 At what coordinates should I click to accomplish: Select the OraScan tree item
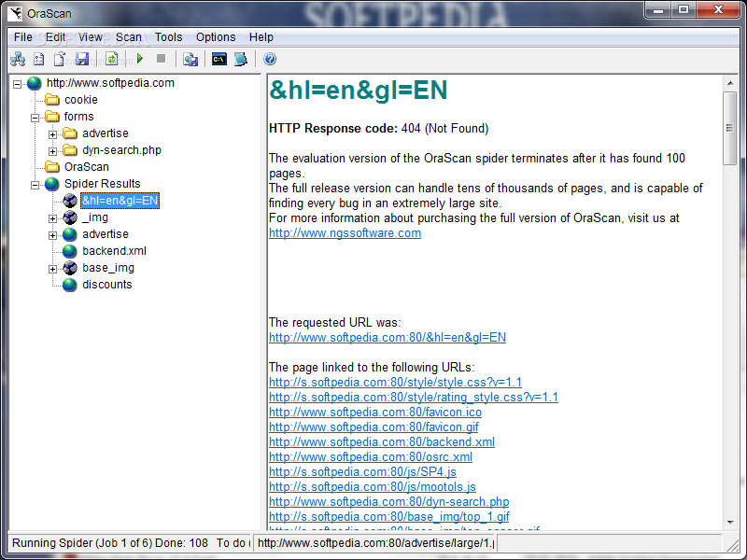[87, 167]
